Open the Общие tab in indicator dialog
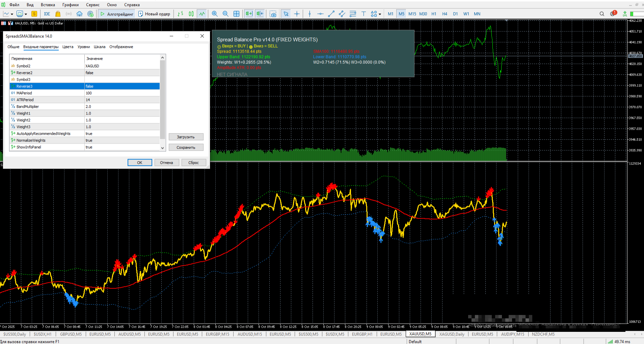 [14, 47]
